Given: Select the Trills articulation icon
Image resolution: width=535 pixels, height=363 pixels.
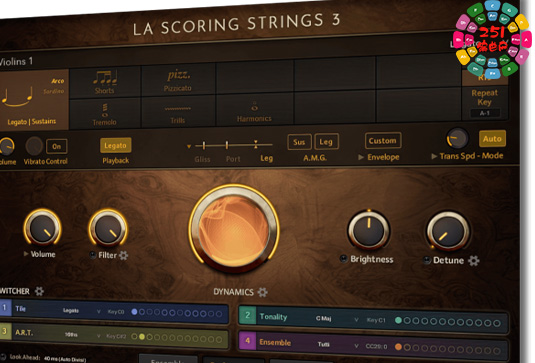Looking at the screenshot, I should point(178,109).
